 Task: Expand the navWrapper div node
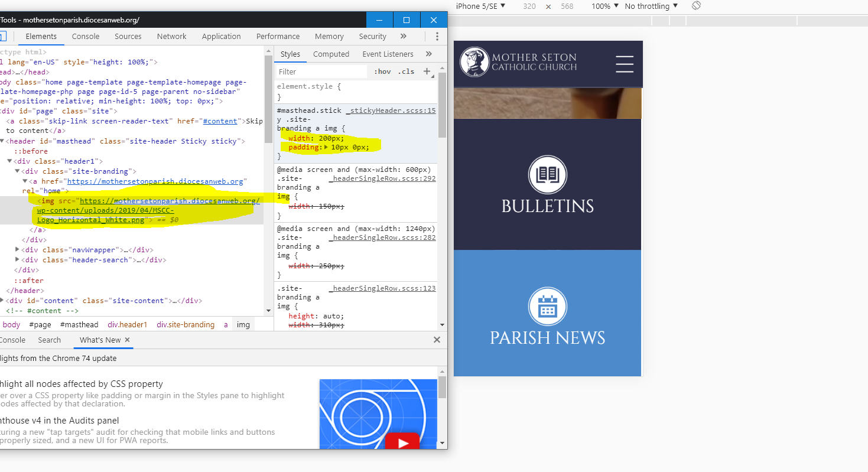tap(17, 250)
